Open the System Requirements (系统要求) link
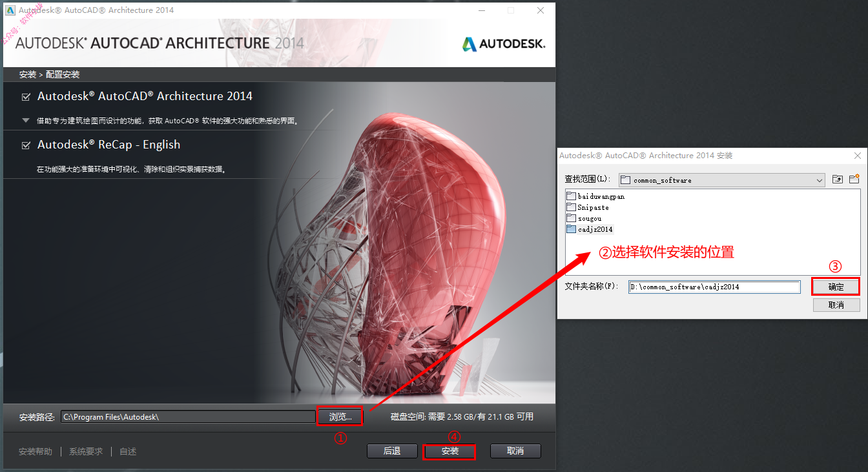 coord(86,451)
